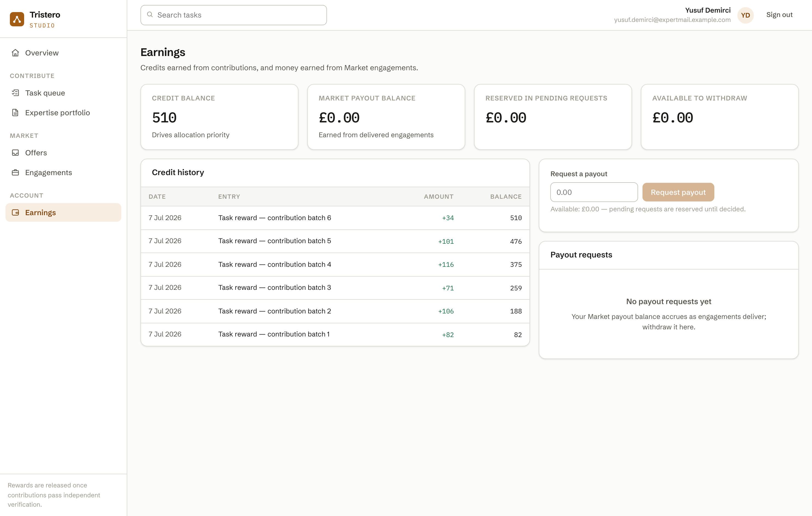Screen dimensions: 812x516
Task: Click the Available to Withdraw card
Action: [720, 117]
